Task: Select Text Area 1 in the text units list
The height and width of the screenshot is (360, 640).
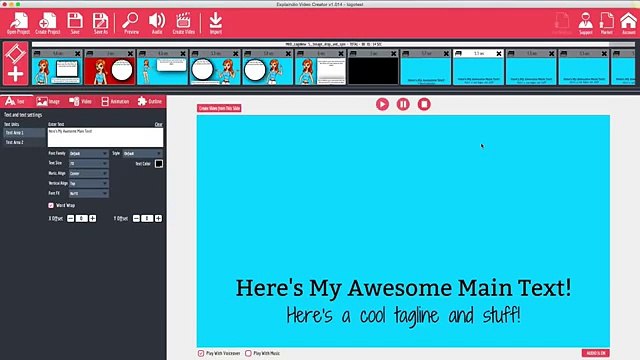Action: [24, 133]
